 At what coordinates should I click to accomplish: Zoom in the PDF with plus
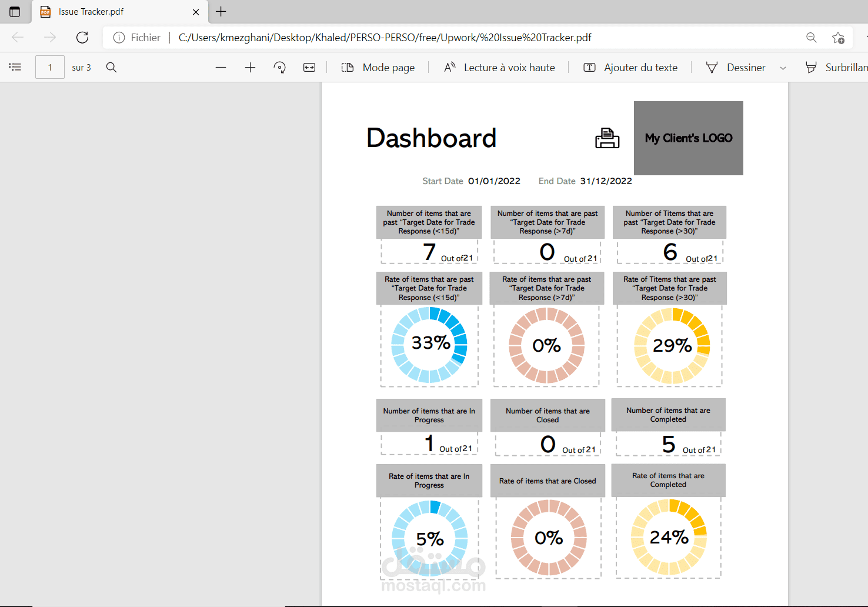[250, 68]
